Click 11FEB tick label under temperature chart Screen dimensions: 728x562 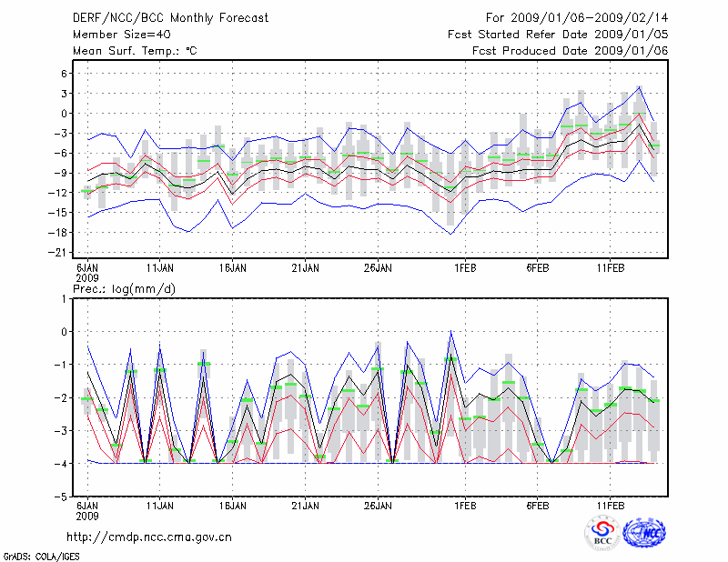point(610,268)
